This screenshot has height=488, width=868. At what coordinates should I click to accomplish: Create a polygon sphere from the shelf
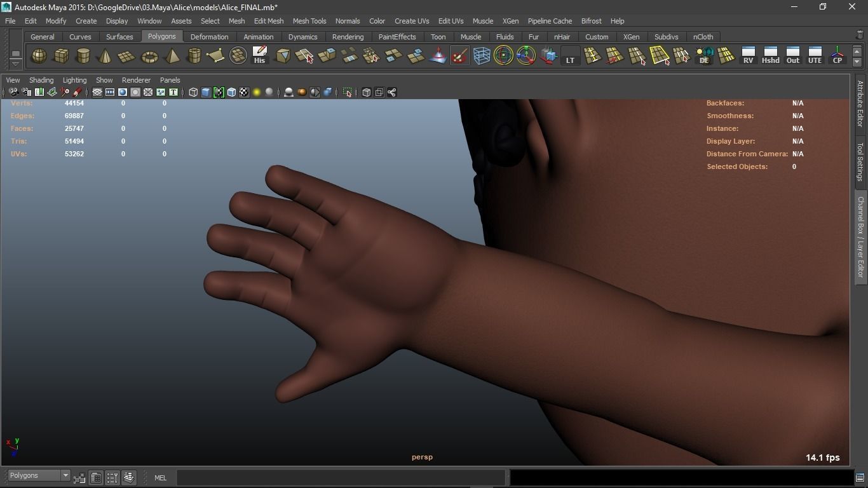coord(39,56)
